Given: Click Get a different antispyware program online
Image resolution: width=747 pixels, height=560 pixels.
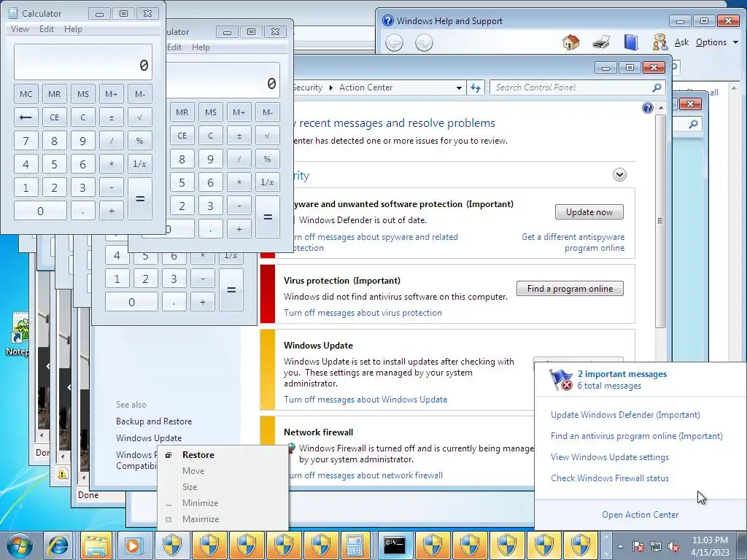Looking at the screenshot, I should click(x=573, y=242).
